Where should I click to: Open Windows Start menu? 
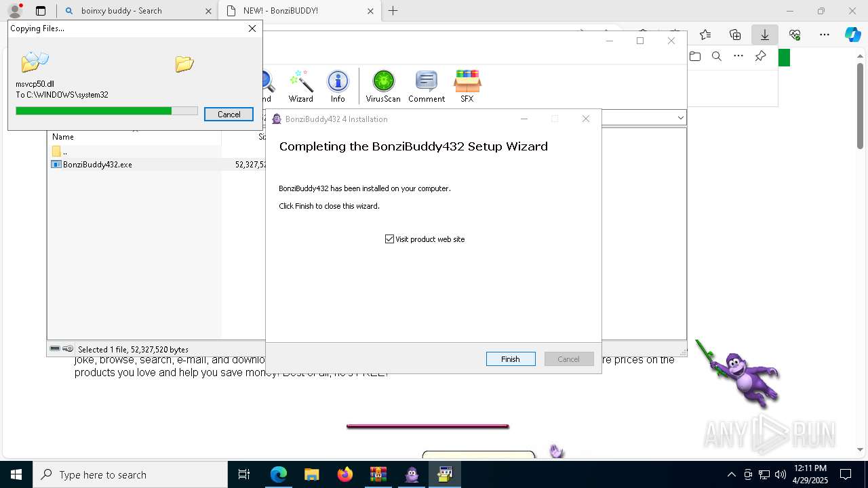(16, 474)
